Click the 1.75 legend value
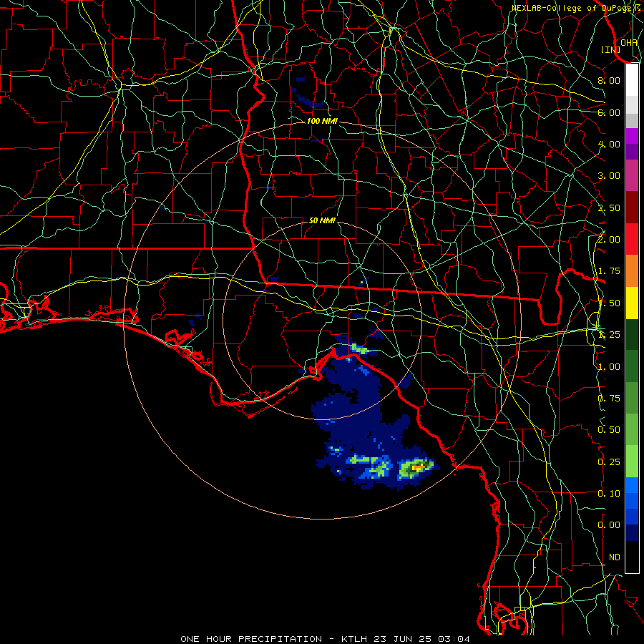Viewport: 644px width, 644px height. (x=609, y=271)
